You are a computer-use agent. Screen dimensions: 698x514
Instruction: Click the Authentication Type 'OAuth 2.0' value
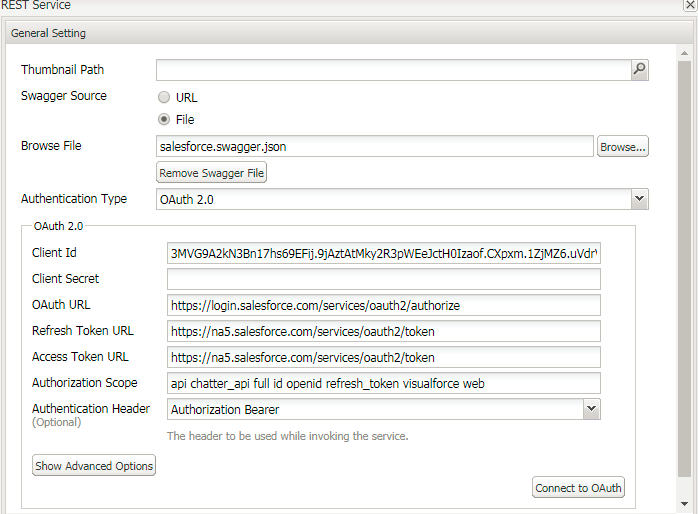click(x=187, y=199)
